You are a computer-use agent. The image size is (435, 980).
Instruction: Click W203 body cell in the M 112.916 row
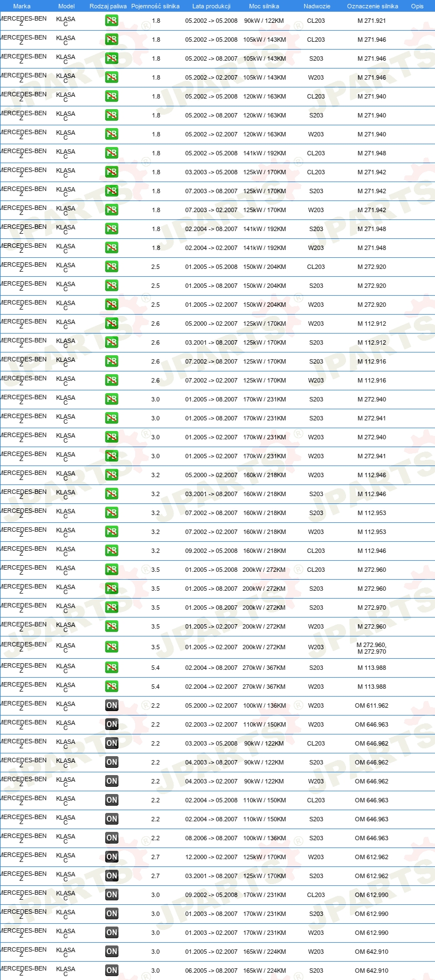pos(316,380)
